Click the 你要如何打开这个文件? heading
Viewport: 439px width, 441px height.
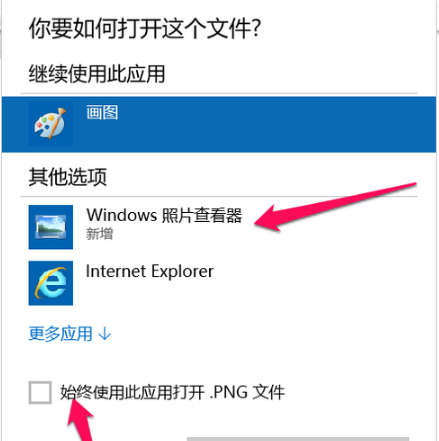click(x=145, y=29)
